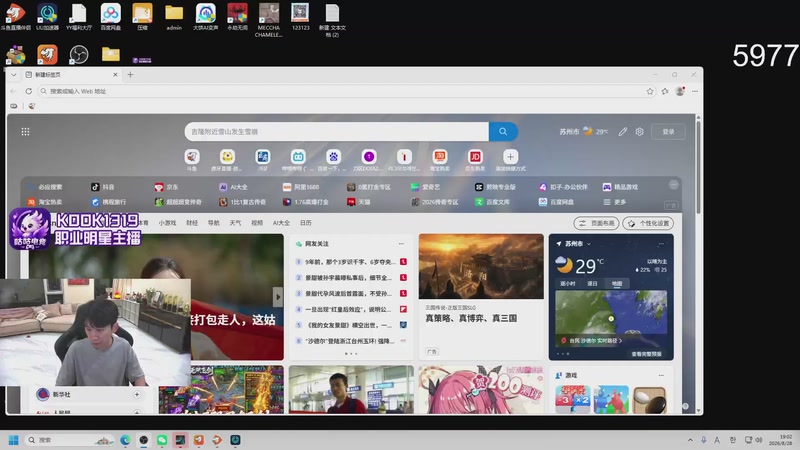Open the pink-haired anime girl card

[x=481, y=389]
